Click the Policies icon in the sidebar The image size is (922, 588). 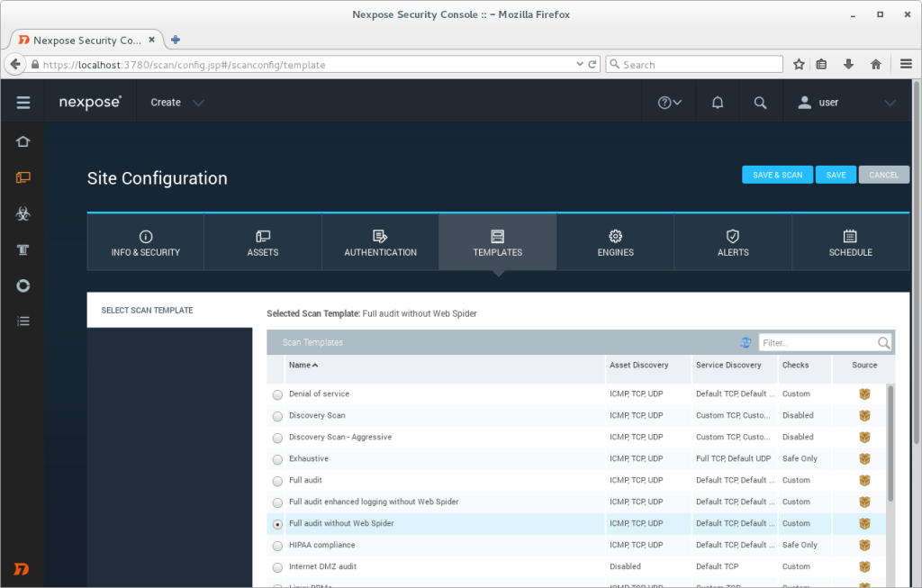point(23,249)
